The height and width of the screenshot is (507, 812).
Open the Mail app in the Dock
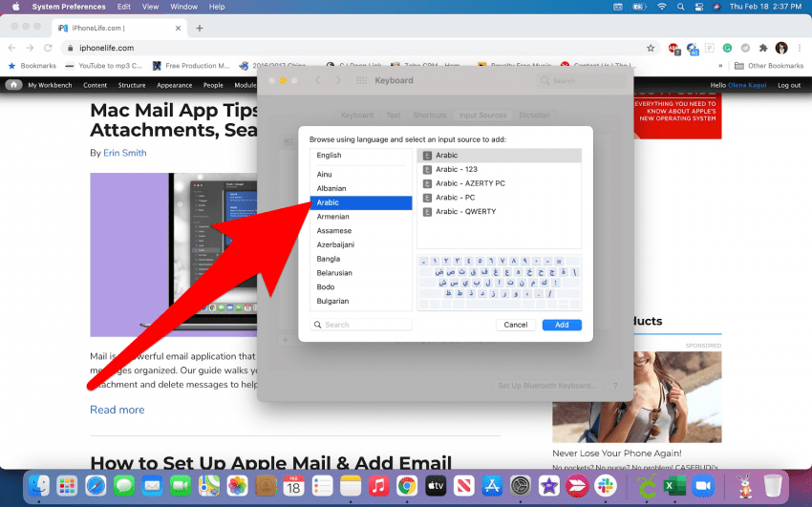click(152, 486)
